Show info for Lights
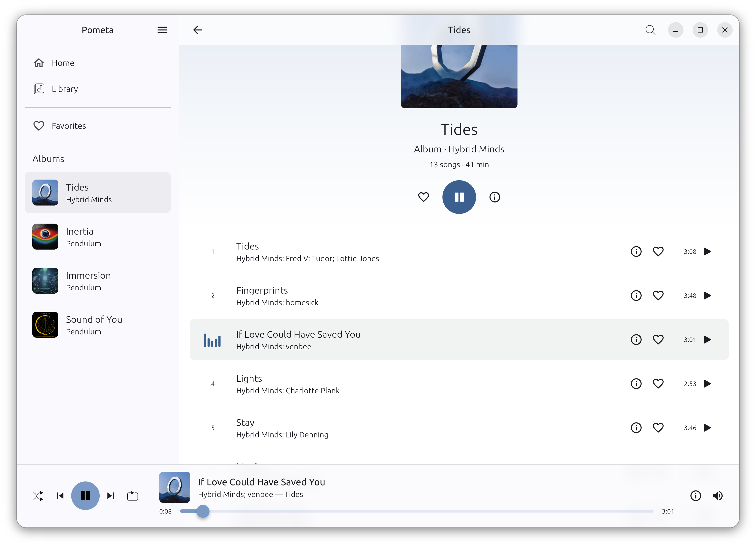Screen dimensions: 756x546 [x=636, y=384]
